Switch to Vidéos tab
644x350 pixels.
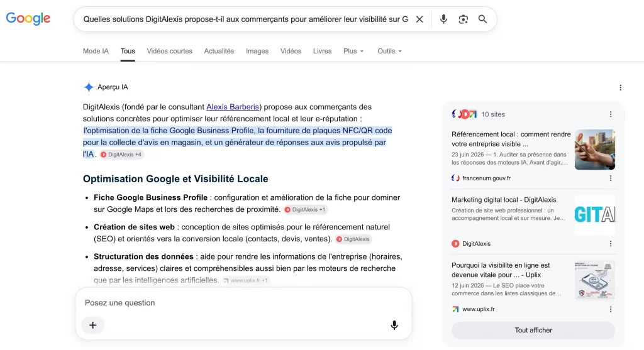click(x=291, y=52)
